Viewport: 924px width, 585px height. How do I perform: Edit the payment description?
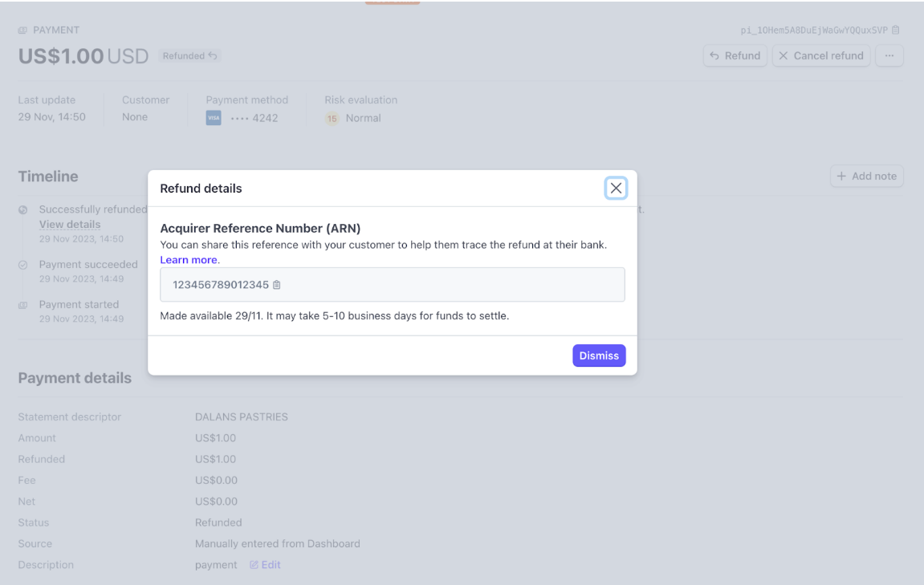point(265,565)
